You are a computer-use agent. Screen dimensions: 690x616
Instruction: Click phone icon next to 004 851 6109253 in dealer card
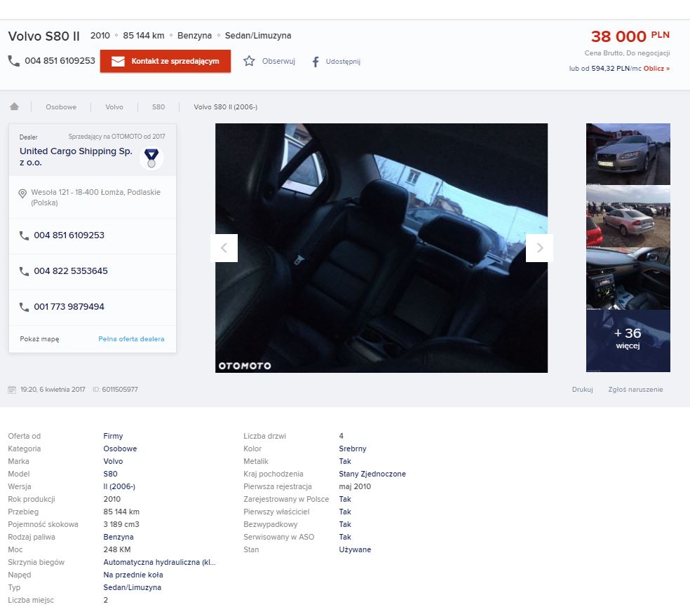tap(24, 235)
